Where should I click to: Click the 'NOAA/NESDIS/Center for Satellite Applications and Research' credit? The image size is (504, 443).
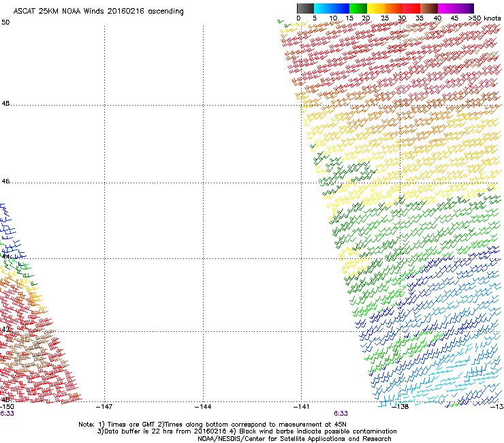tap(294, 439)
